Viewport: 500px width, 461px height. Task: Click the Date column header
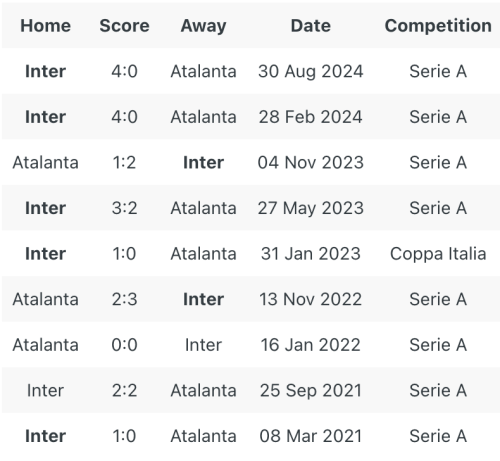tap(311, 26)
